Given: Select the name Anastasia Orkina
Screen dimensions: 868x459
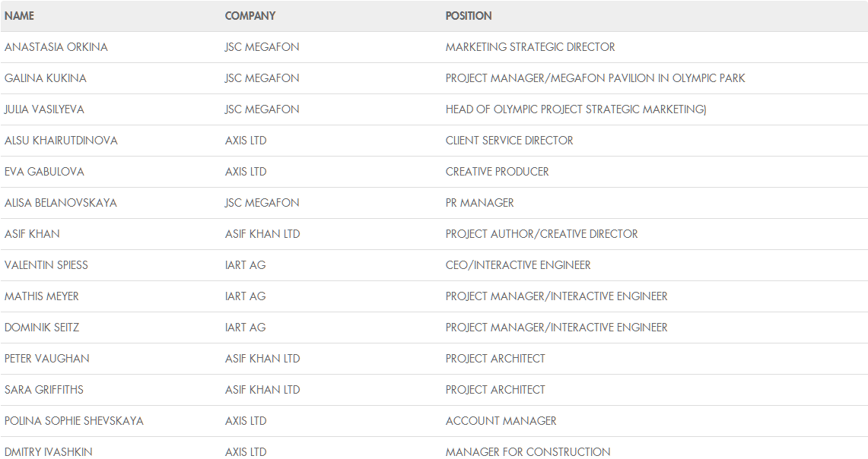Looking at the screenshot, I should (x=56, y=47).
